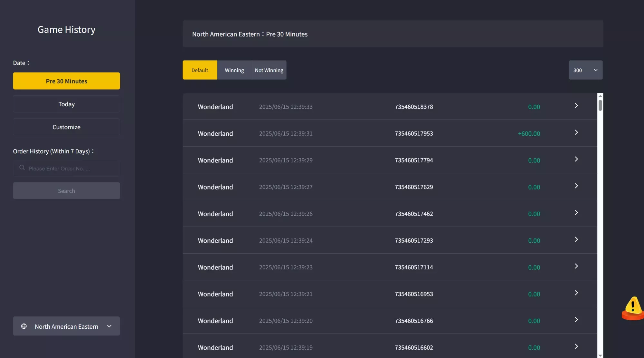Open details arrow for order 735460517293
The width and height of the screenshot is (644, 358).
click(576, 239)
